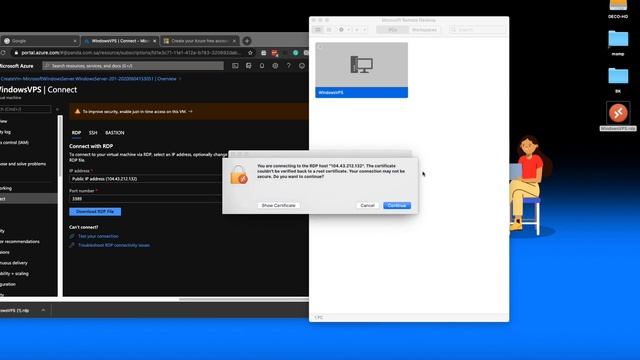Click the Azure page horizontal scrollbar
Screen dimensions: 640x360
coord(244,299)
